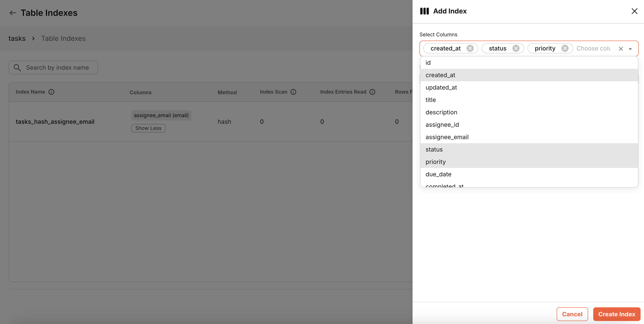Clear all selected columns with the X icon
644x324 pixels.
click(621, 49)
